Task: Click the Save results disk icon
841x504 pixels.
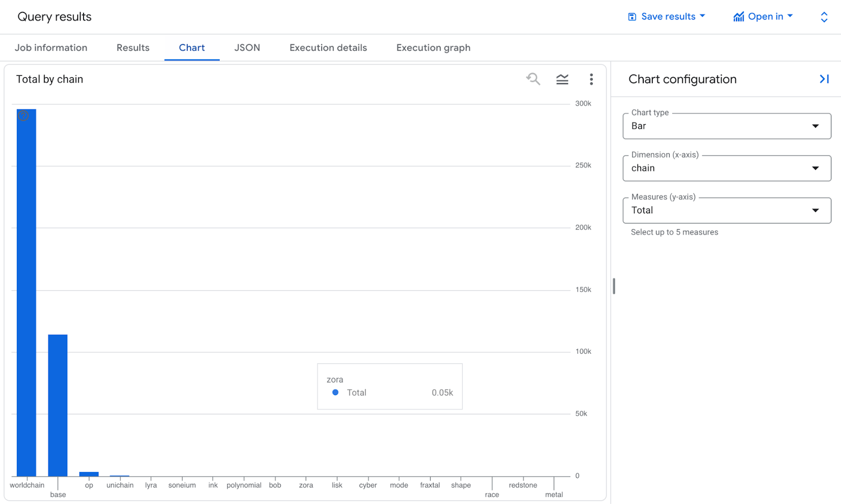Action: point(632,17)
